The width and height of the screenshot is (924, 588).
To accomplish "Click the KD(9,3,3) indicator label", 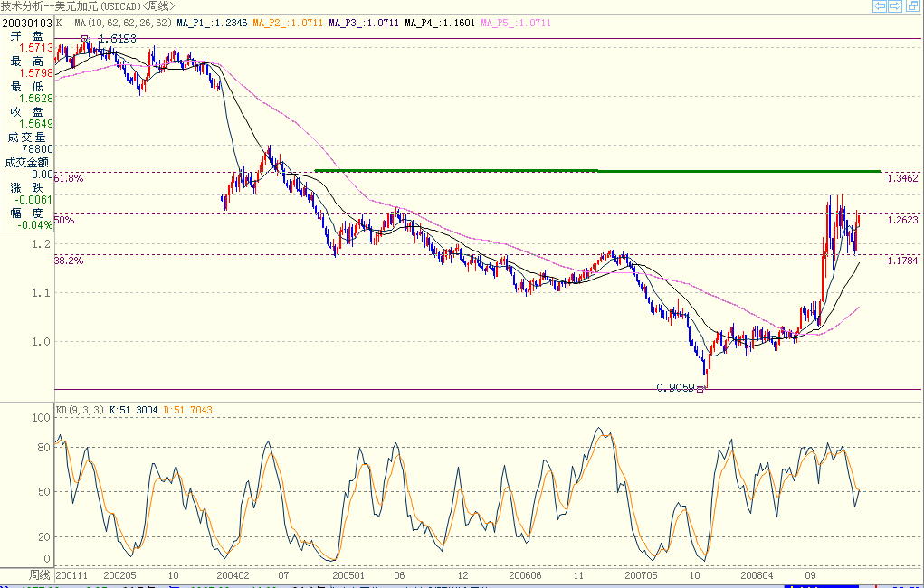I will tap(81, 410).
